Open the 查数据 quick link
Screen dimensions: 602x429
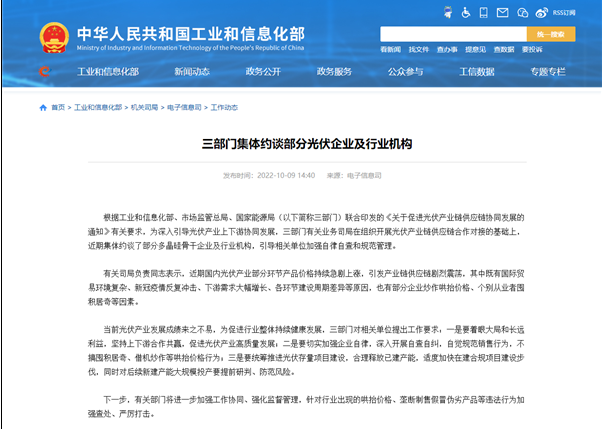point(504,50)
